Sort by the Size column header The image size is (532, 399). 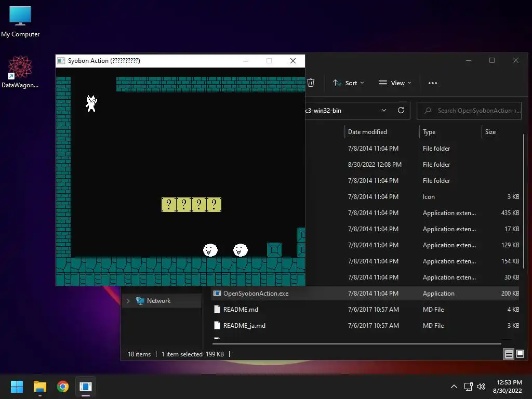pyautogui.click(x=490, y=132)
